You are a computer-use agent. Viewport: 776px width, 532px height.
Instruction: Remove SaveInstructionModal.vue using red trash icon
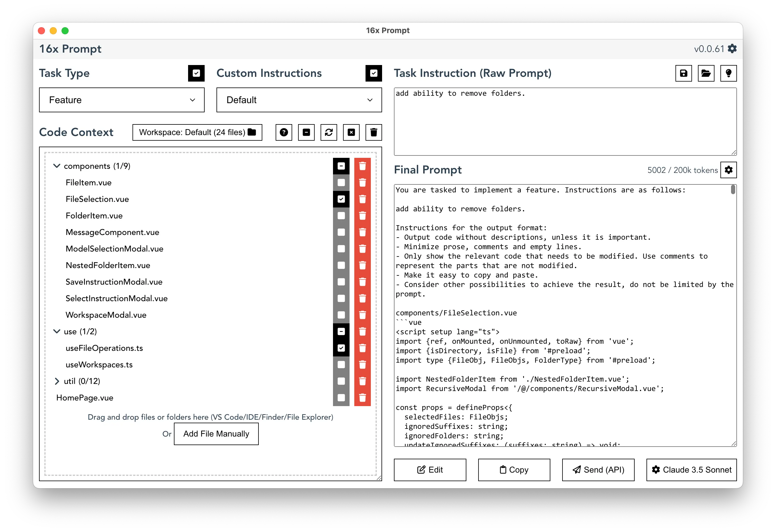(x=362, y=282)
